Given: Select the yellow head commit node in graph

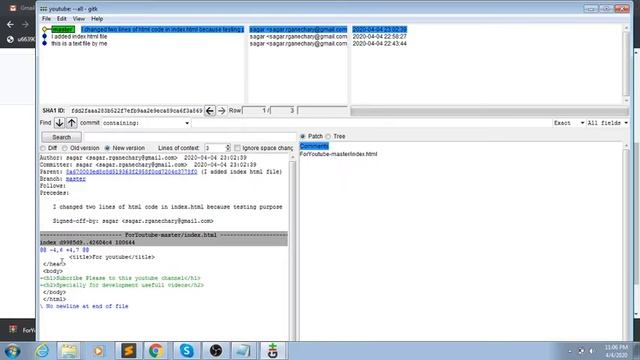Looking at the screenshot, I should click(45, 29).
